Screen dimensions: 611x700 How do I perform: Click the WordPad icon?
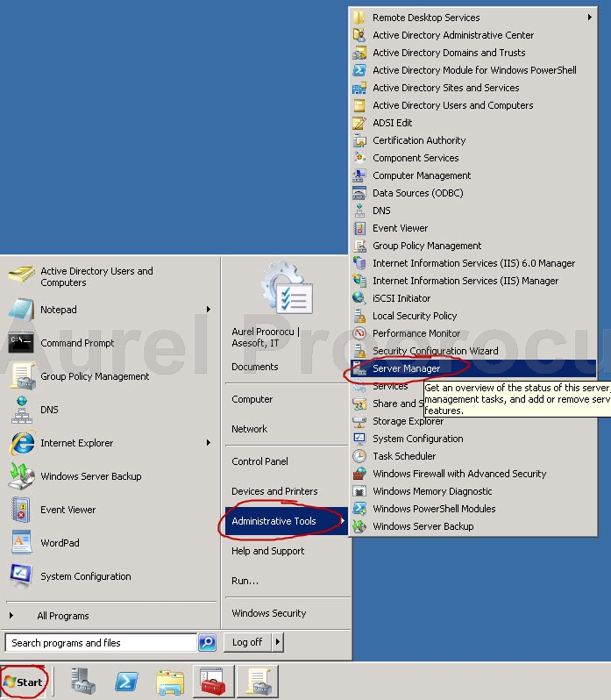click(21, 542)
